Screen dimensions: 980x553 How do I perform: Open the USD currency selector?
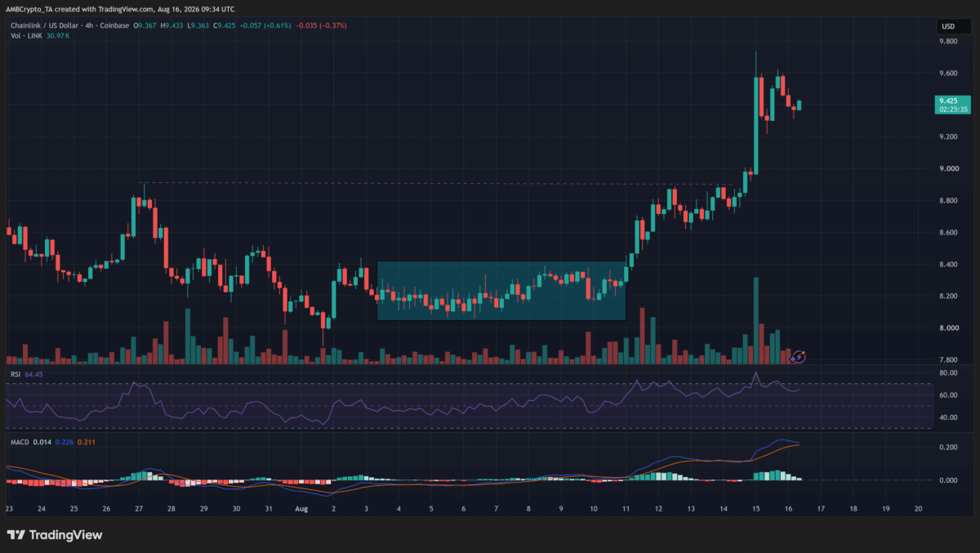(x=948, y=26)
